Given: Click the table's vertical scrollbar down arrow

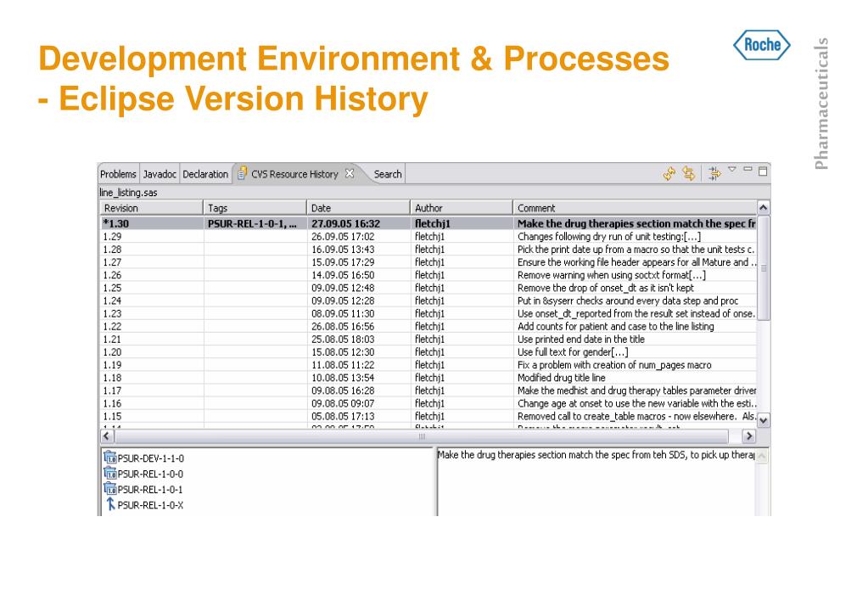Looking at the screenshot, I should [764, 420].
